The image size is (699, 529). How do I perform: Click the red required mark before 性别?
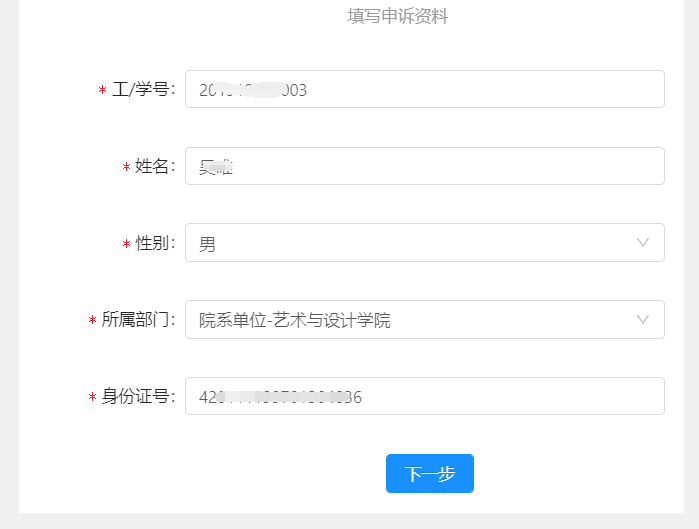point(126,245)
